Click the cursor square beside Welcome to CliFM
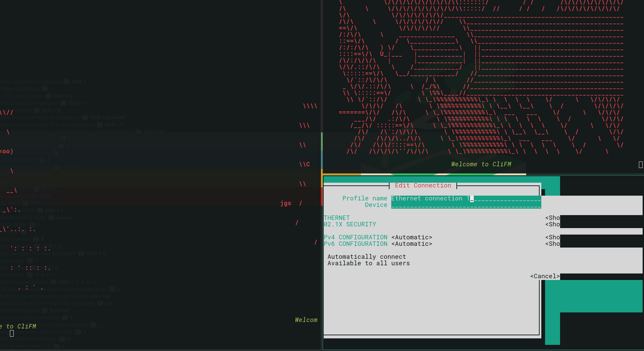 coord(640,164)
